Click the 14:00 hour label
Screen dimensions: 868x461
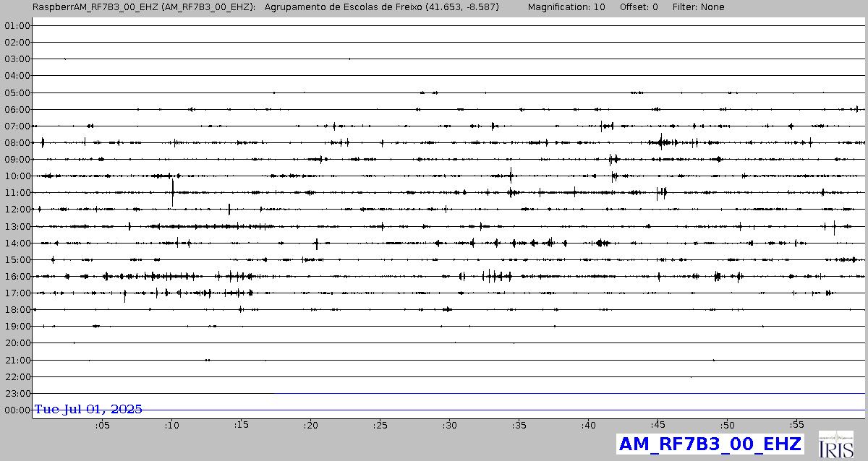(17, 243)
